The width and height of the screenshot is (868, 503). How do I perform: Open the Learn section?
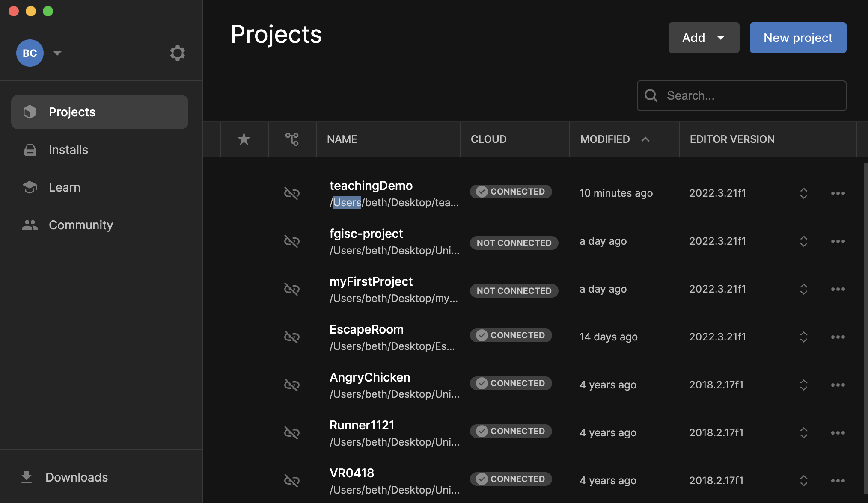tap(64, 187)
